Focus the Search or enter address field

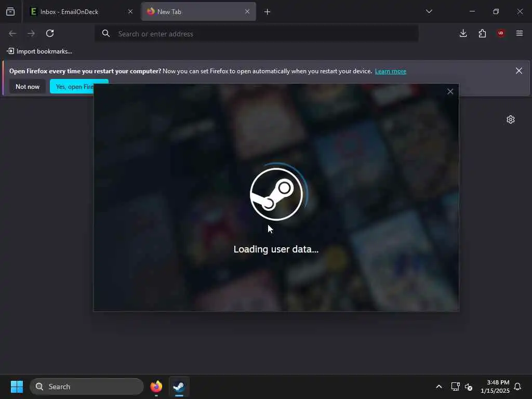[x=257, y=34]
